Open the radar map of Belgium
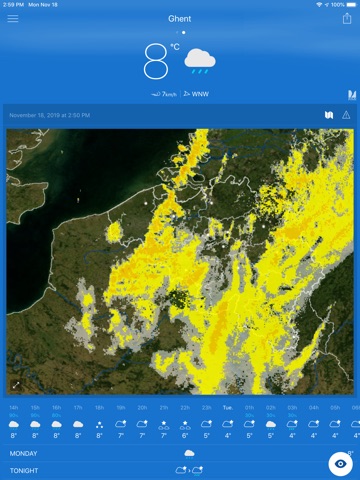 180,262
